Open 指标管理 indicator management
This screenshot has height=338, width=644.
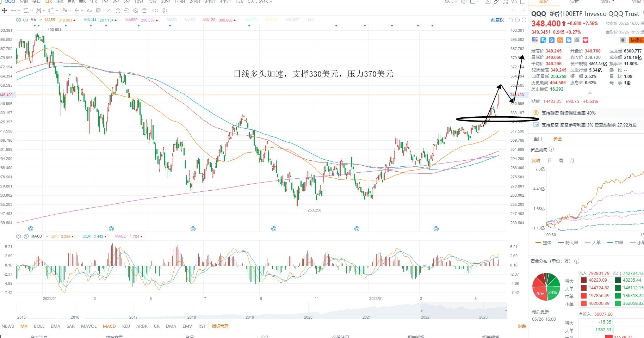tap(220, 326)
